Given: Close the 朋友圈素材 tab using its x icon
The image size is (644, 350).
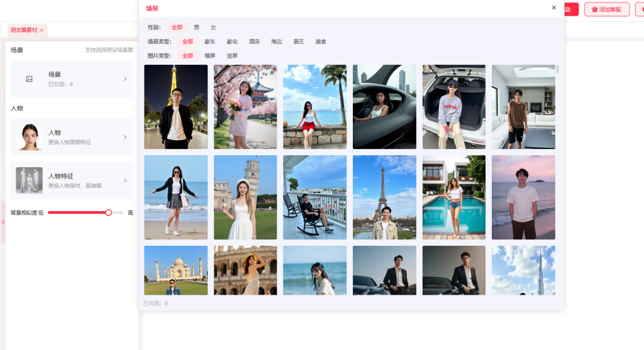Looking at the screenshot, I should click(x=42, y=30).
